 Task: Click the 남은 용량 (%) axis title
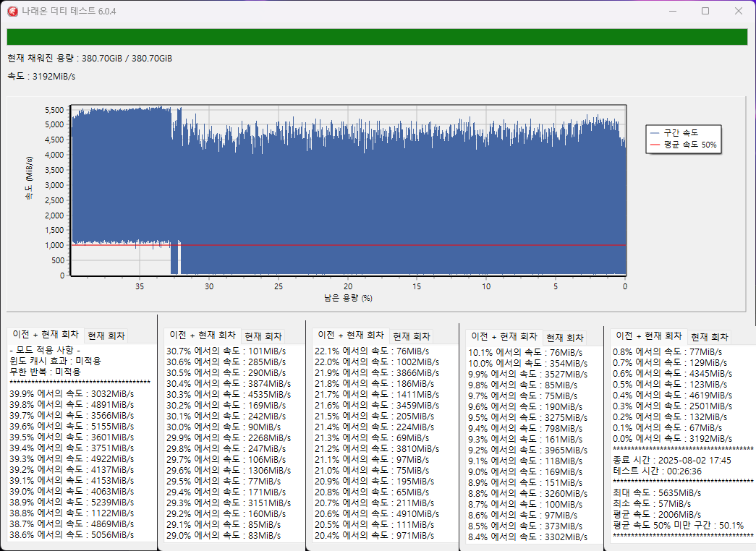pos(348,298)
